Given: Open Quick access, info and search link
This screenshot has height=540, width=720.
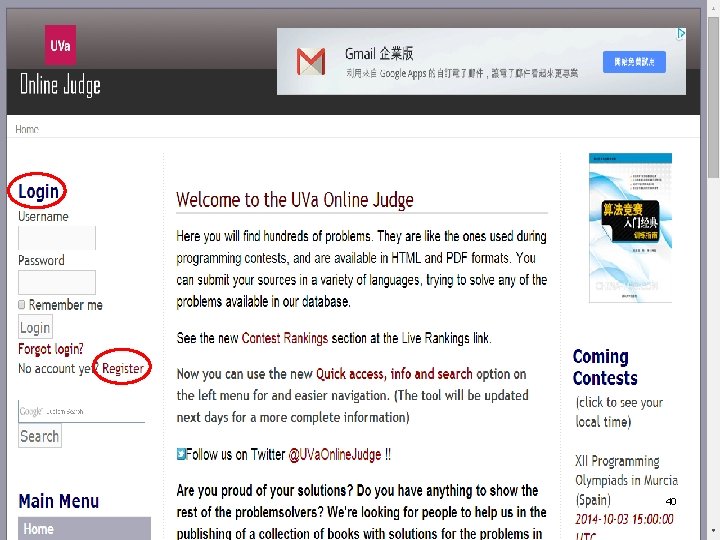Looking at the screenshot, I should 394,374.
